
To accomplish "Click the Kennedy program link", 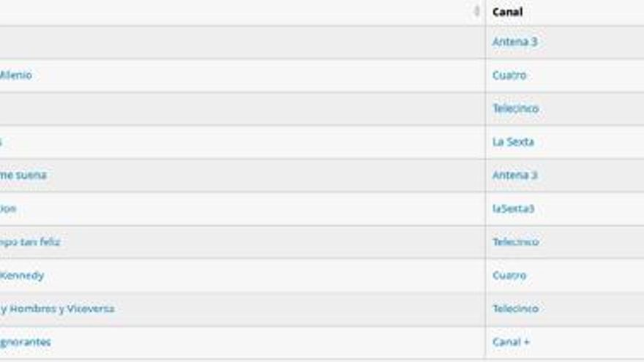I will [22, 276].
